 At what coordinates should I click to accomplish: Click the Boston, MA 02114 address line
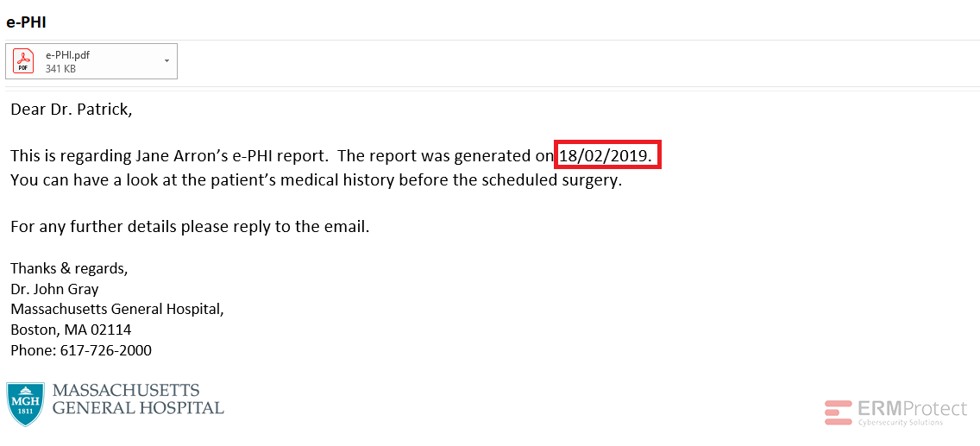coord(71,330)
